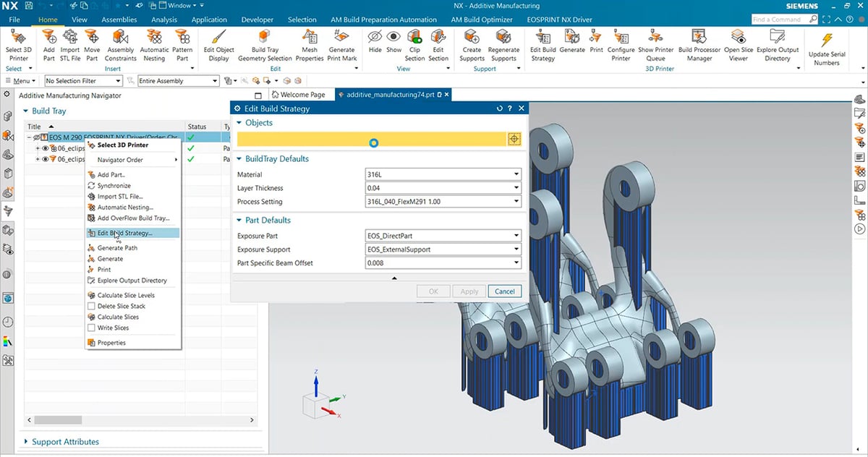This screenshot has width=868, height=457.
Task: Open the File menu tab
Action: click(14, 20)
